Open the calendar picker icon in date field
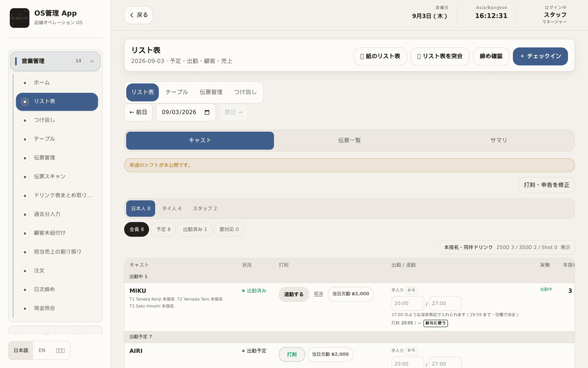This screenshot has width=588, height=368. point(207,112)
